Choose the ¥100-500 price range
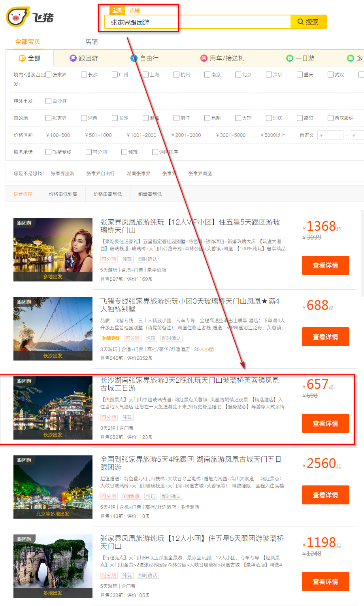The image size is (364, 606). pyautogui.click(x=58, y=135)
